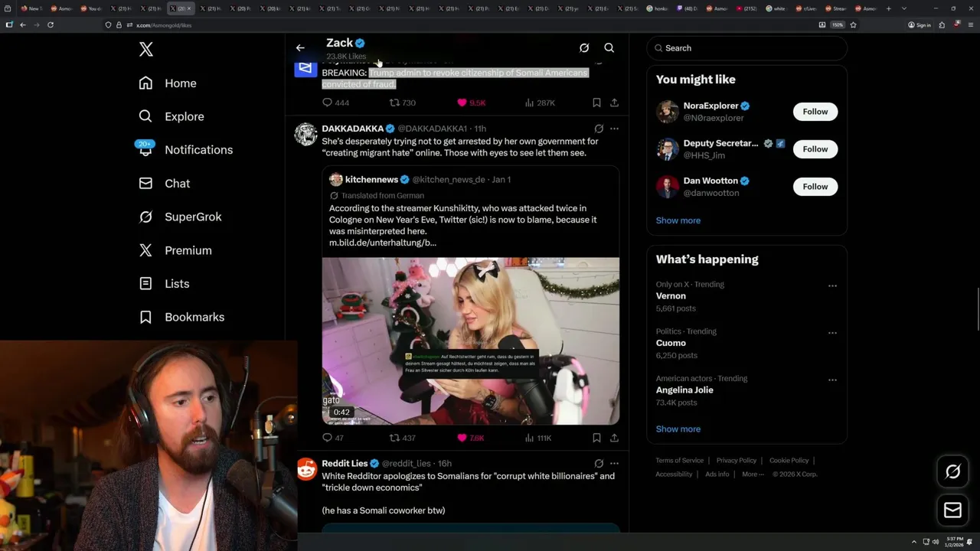The width and height of the screenshot is (980, 551).
Task: Play the Kunshikitty stream video
Action: [x=470, y=341]
